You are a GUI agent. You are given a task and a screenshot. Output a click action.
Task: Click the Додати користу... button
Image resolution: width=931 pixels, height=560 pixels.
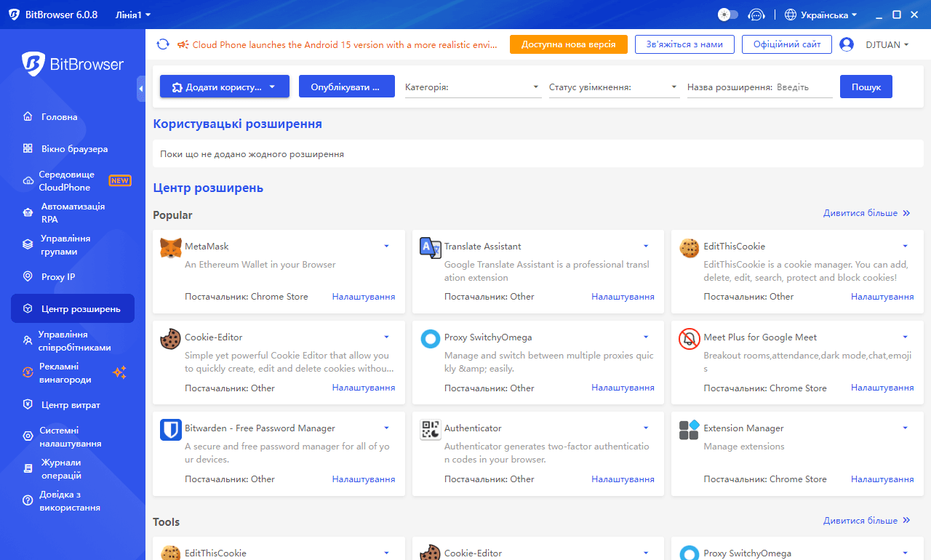225,87
